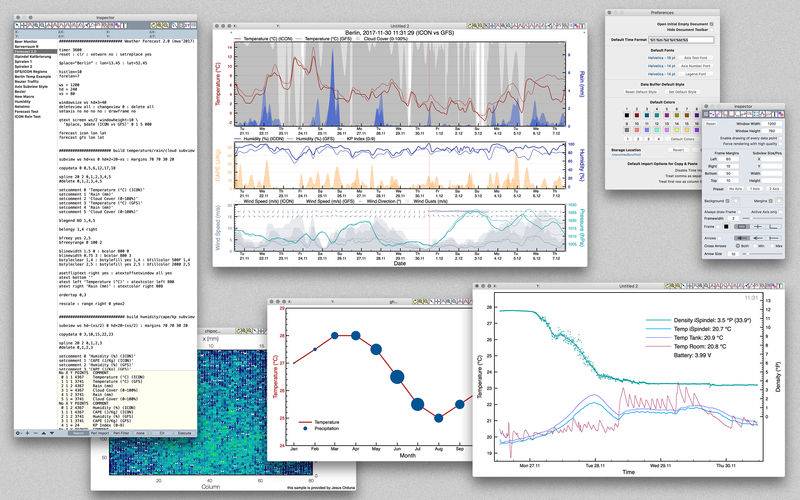
Task: Select 'Spiralen 1' macro
Action: pos(23,62)
